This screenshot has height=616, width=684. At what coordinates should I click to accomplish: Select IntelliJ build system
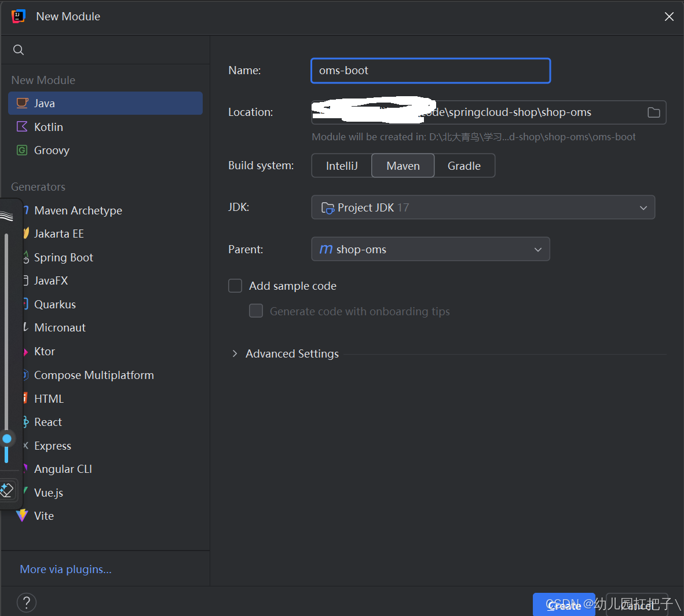[x=342, y=166]
